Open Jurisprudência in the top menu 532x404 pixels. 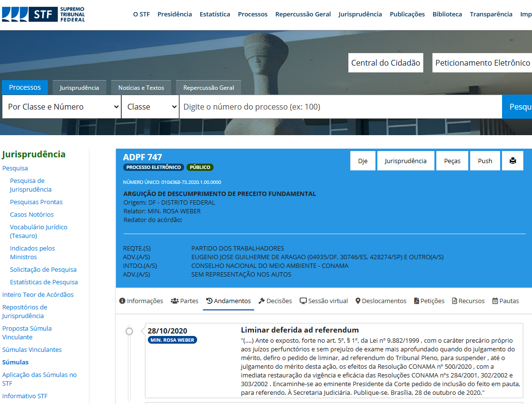tap(360, 14)
